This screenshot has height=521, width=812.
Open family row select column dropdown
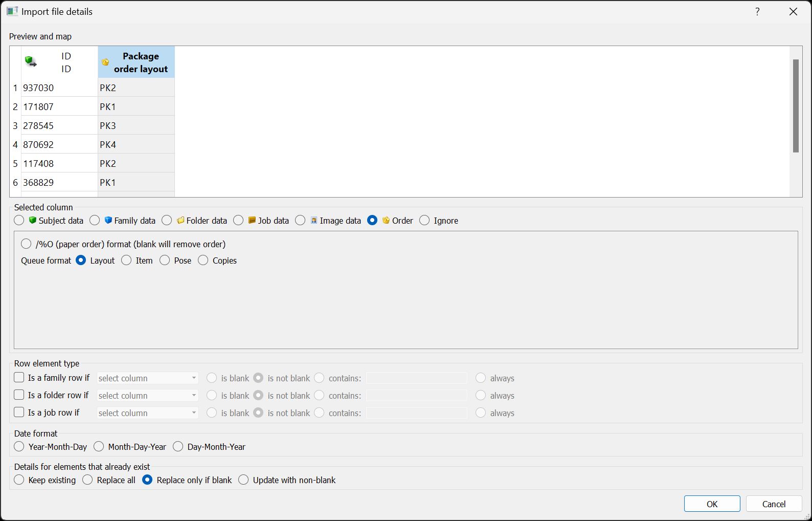[x=147, y=378]
